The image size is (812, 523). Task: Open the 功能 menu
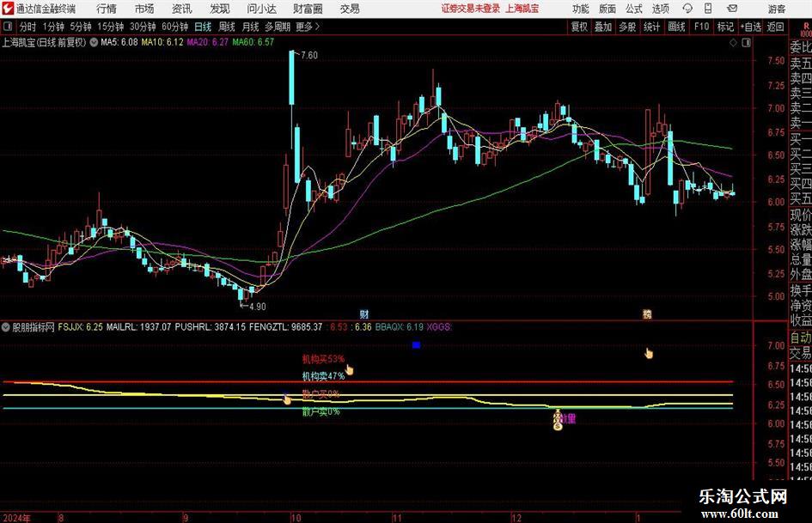(x=581, y=9)
